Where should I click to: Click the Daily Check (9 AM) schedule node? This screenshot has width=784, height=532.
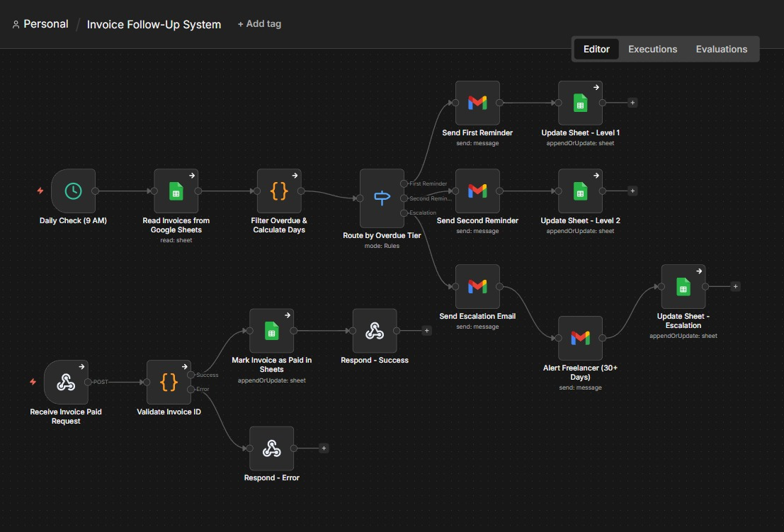(x=73, y=191)
